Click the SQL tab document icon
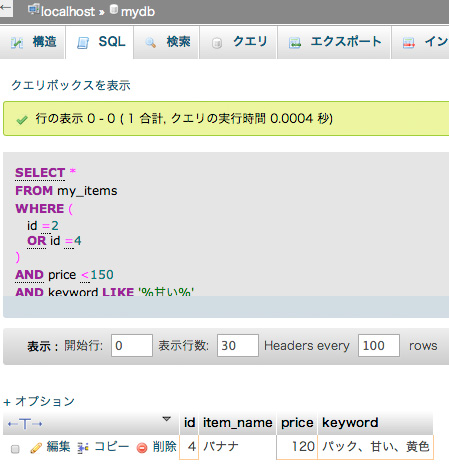This screenshot has height=464, width=449. 83,43
